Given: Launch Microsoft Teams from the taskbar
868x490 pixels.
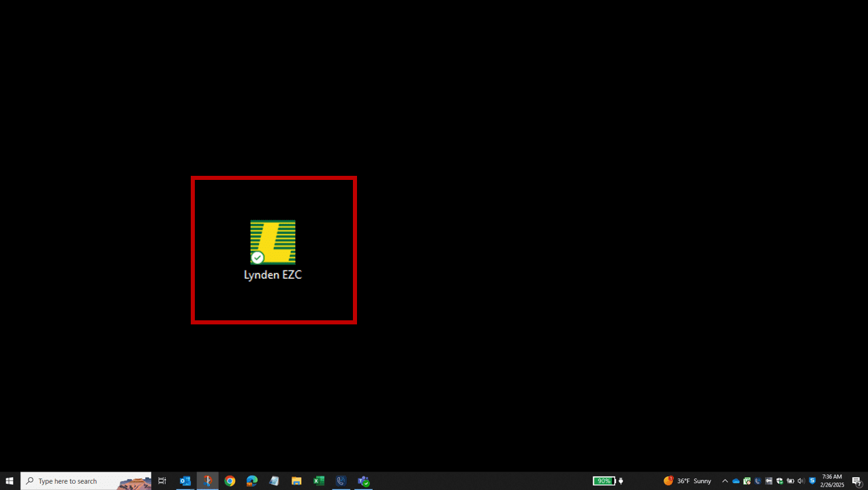Looking at the screenshot, I should 363,480.
